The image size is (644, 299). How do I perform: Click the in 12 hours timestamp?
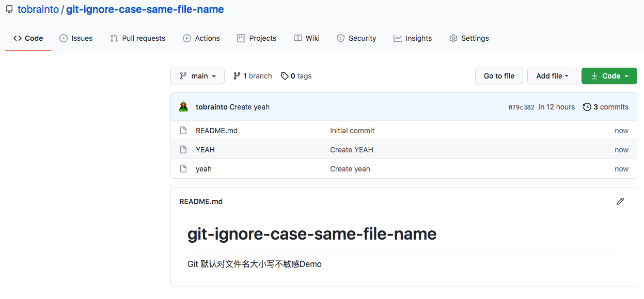pyautogui.click(x=557, y=107)
